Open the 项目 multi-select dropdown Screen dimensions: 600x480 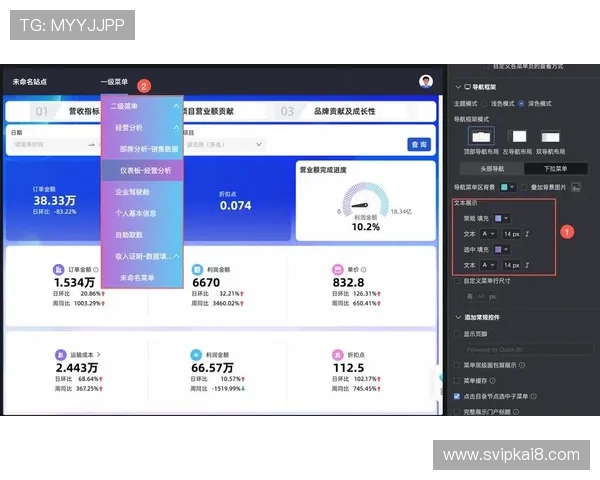[x=224, y=145]
